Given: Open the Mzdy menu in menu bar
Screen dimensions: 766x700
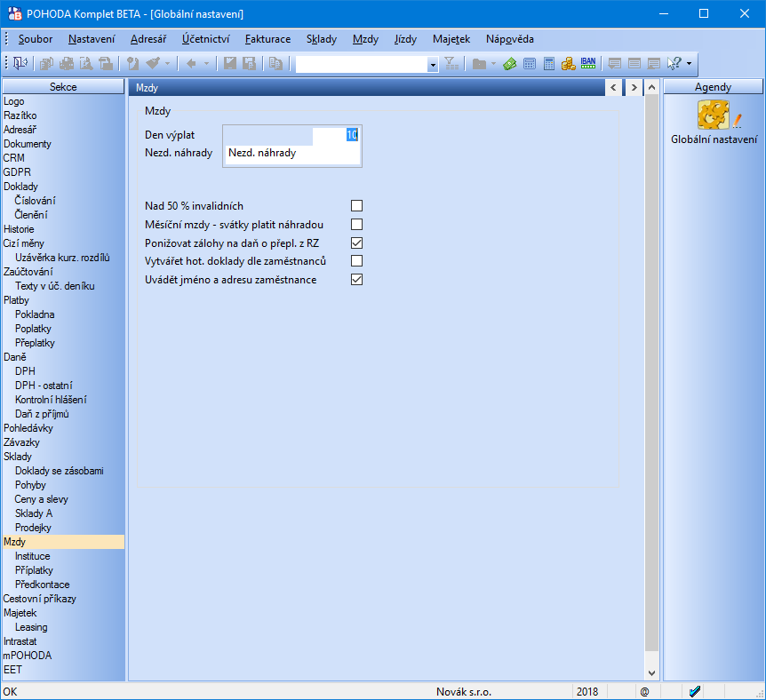Looking at the screenshot, I should (365, 39).
